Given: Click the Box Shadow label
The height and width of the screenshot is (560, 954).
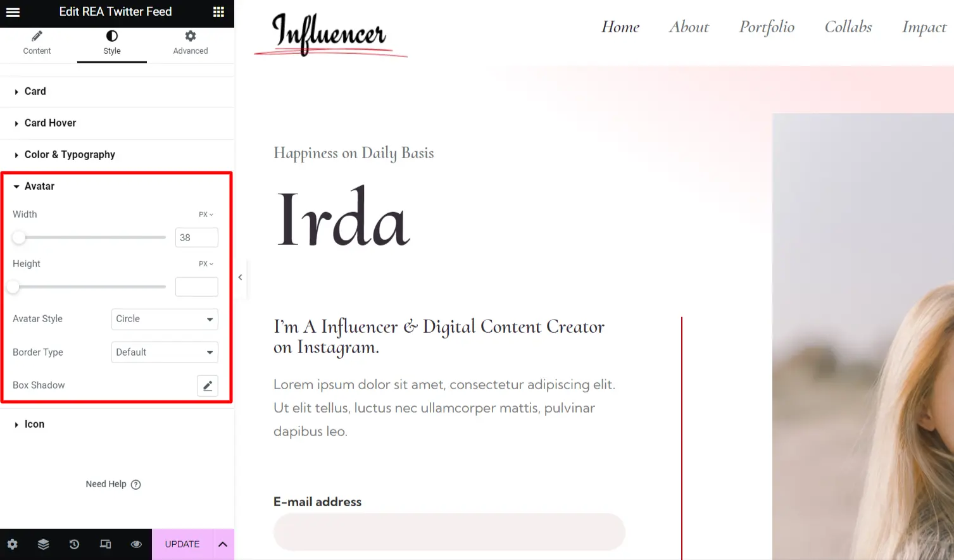Looking at the screenshot, I should [x=39, y=385].
